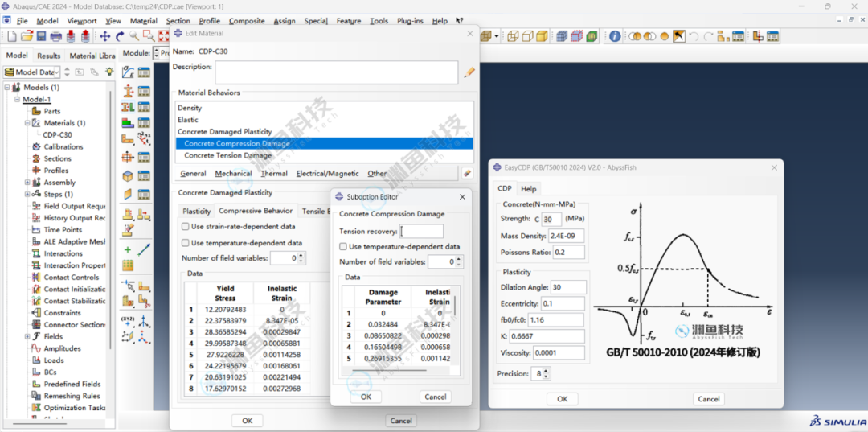Click the Create Material tool icon
This screenshot has height=432, width=868.
click(128, 72)
